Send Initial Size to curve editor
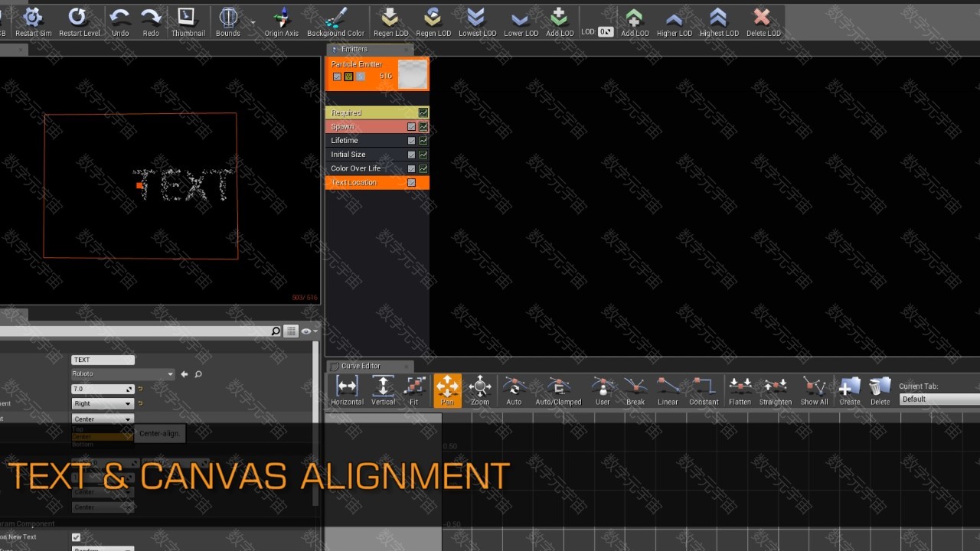 423,155
